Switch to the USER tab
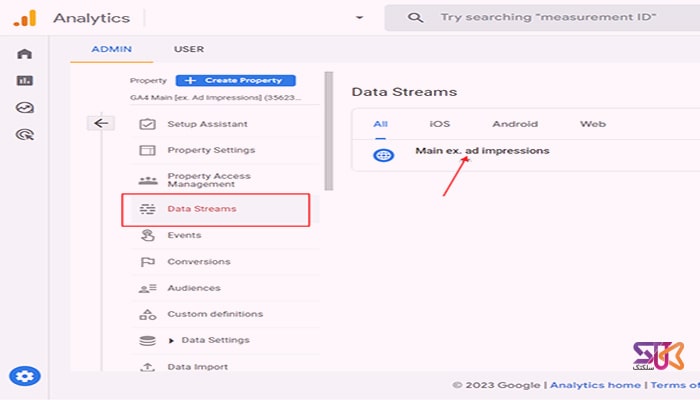Viewport: 700px width, 400px height. pyautogui.click(x=189, y=49)
